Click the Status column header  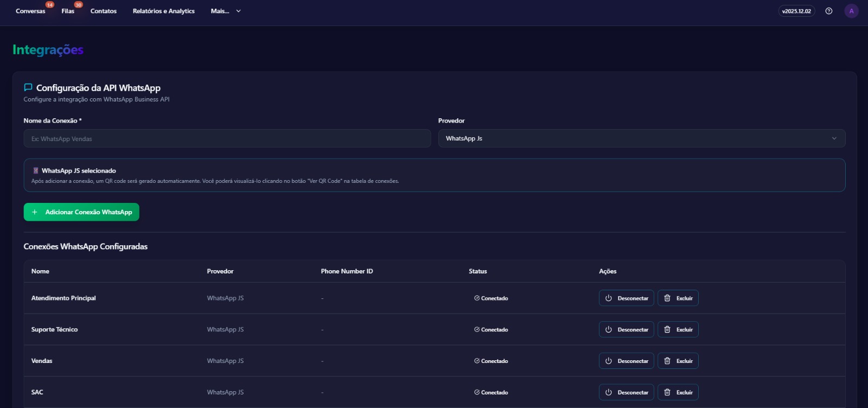pyautogui.click(x=478, y=271)
